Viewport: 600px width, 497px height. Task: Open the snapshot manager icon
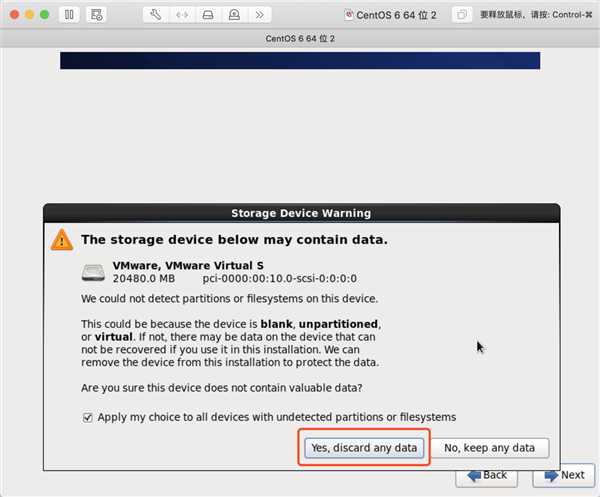[x=96, y=15]
